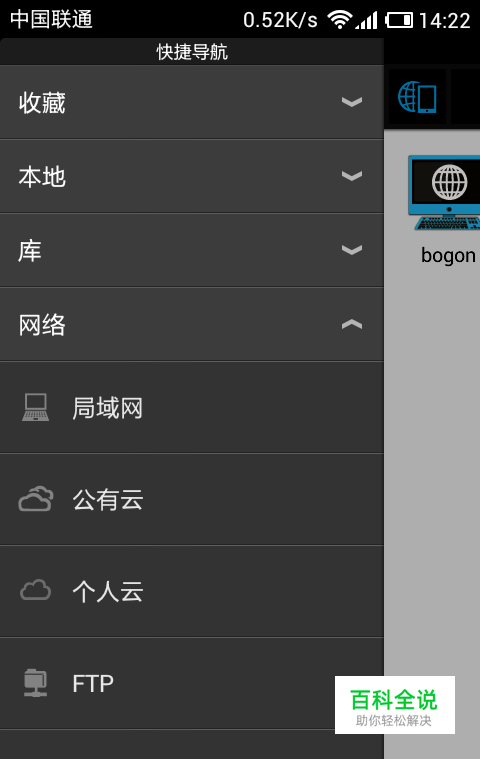Tap the LAN laptop icon
Image resolution: width=480 pixels, height=759 pixels.
pos(35,407)
